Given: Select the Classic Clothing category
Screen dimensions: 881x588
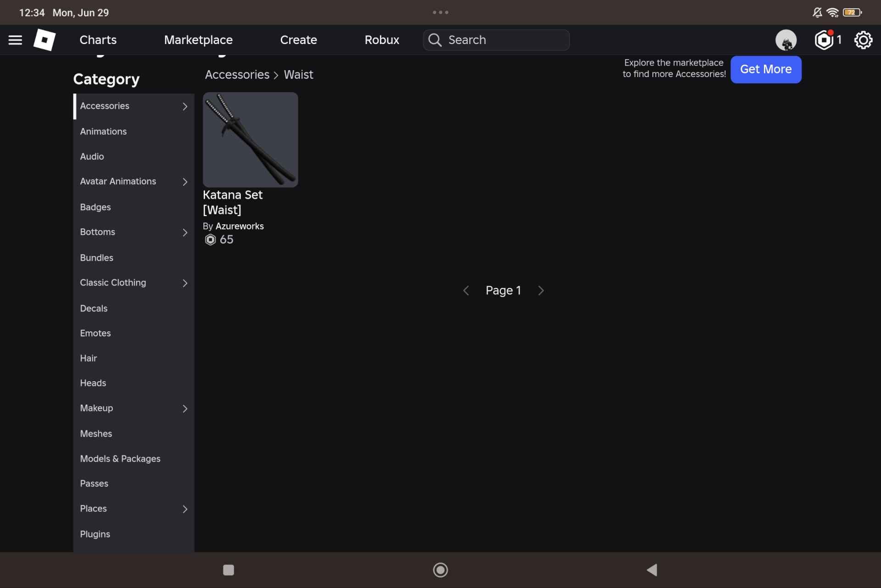Looking at the screenshot, I should 134,283.
